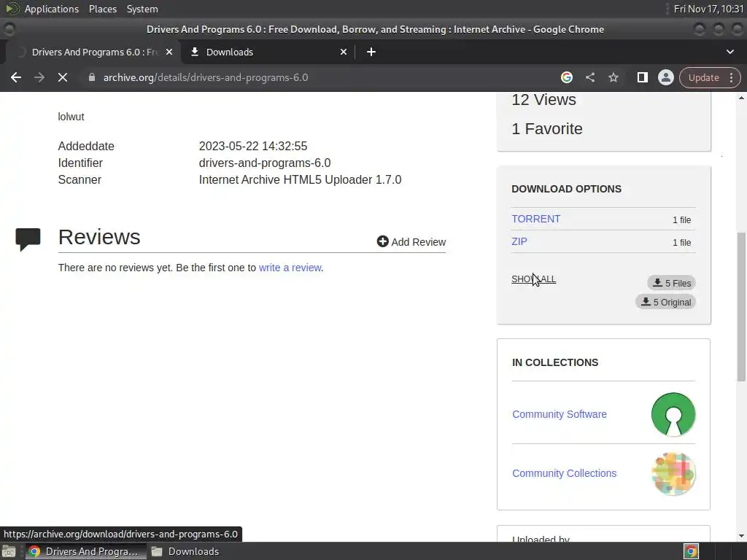The width and height of the screenshot is (747, 560).
Task: Click the 12 Views statistic
Action: [543, 99]
